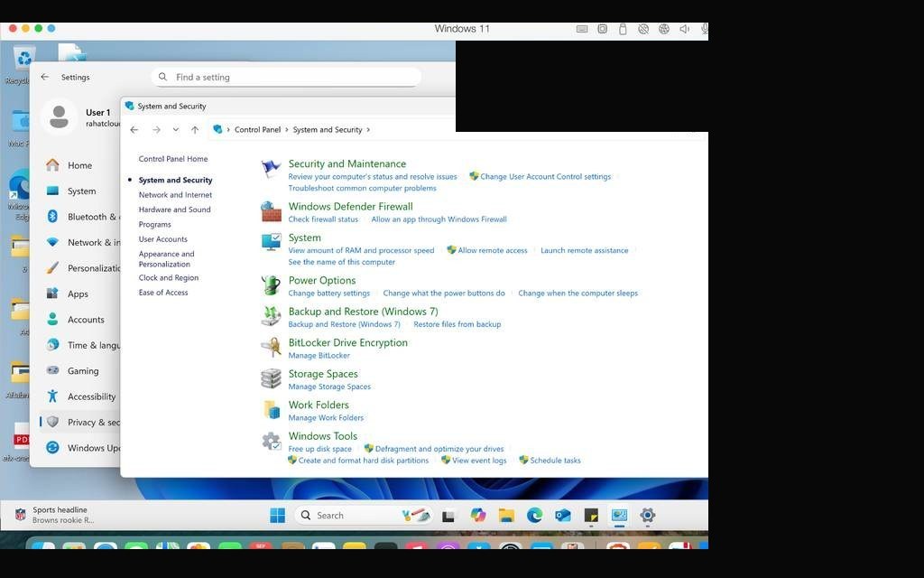Click the System monitor icon in Control Panel
Image resolution: width=924 pixels, height=578 pixels.
(x=271, y=242)
